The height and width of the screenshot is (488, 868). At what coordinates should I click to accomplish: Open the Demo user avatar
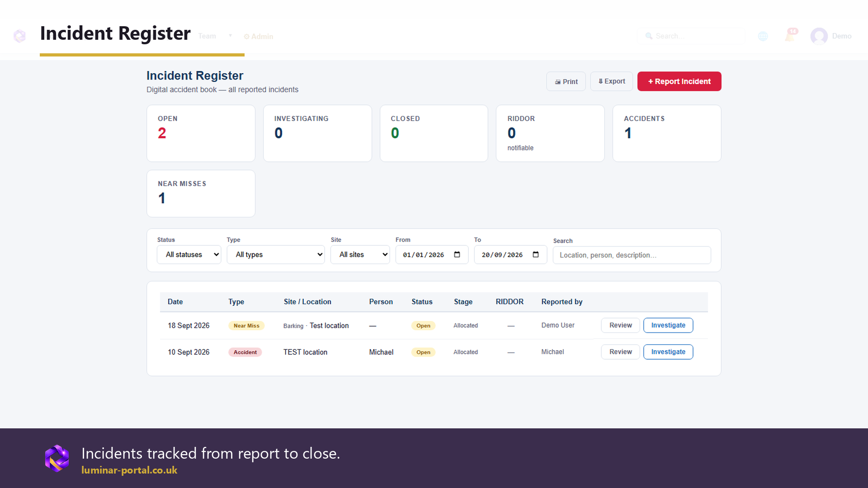[x=819, y=36]
